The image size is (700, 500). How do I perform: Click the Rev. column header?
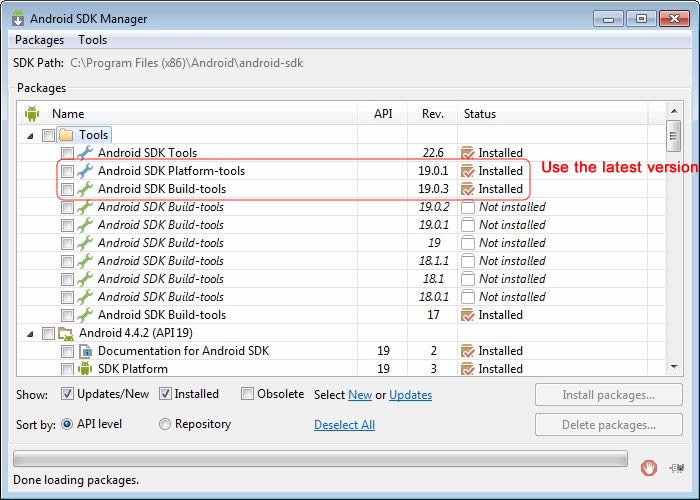tap(433, 114)
